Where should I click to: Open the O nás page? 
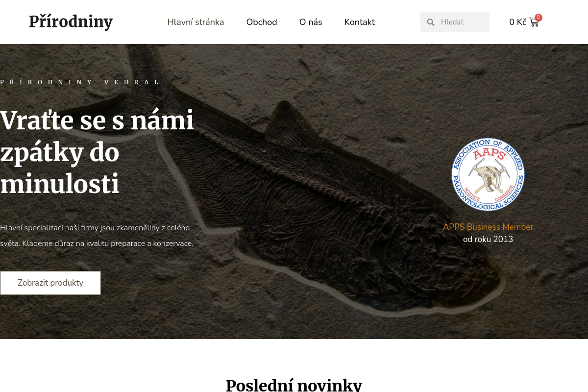click(x=311, y=22)
